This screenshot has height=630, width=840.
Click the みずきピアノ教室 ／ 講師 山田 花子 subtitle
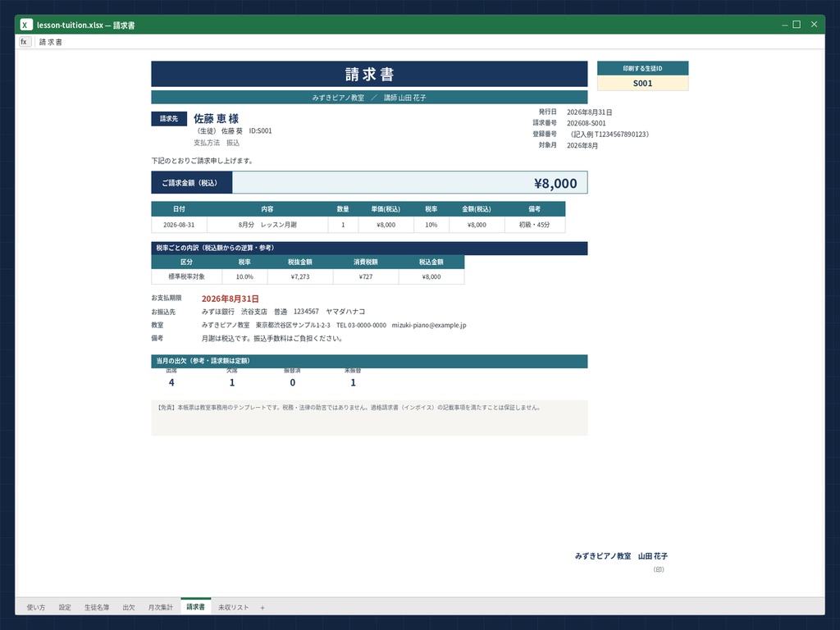(369, 98)
